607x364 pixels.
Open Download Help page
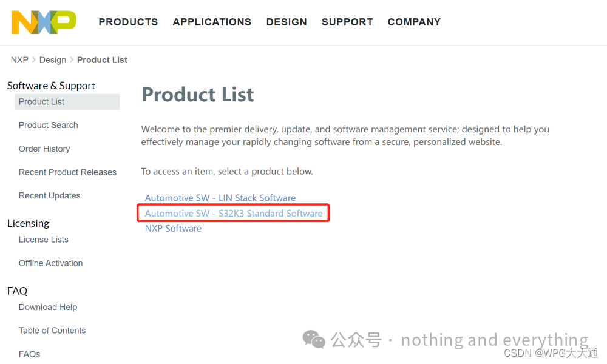pyautogui.click(x=48, y=307)
